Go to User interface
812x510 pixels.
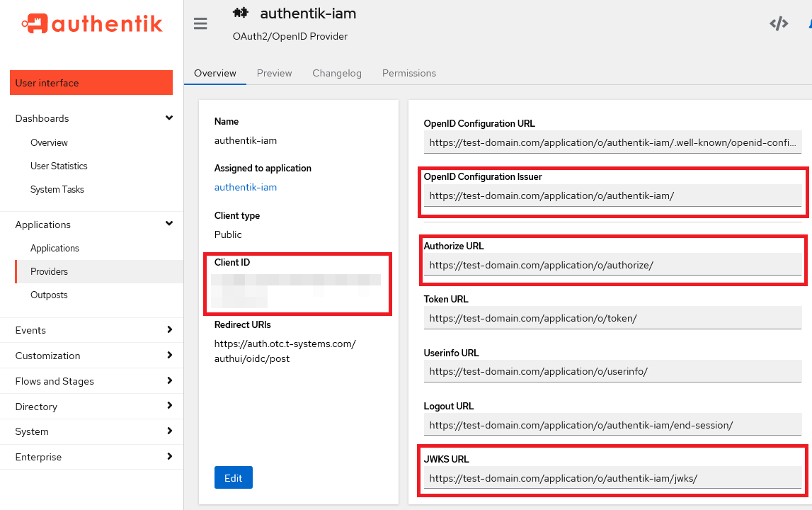[x=91, y=83]
